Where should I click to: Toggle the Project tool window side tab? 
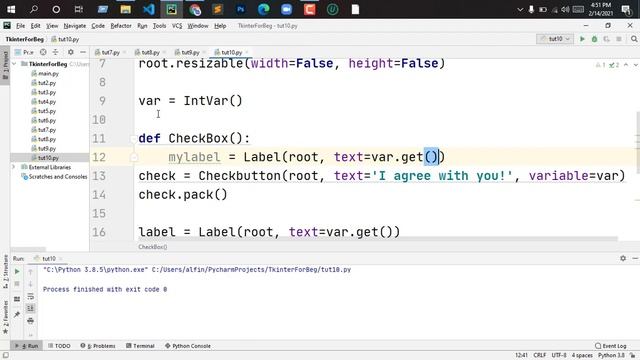tap(5, 65)
